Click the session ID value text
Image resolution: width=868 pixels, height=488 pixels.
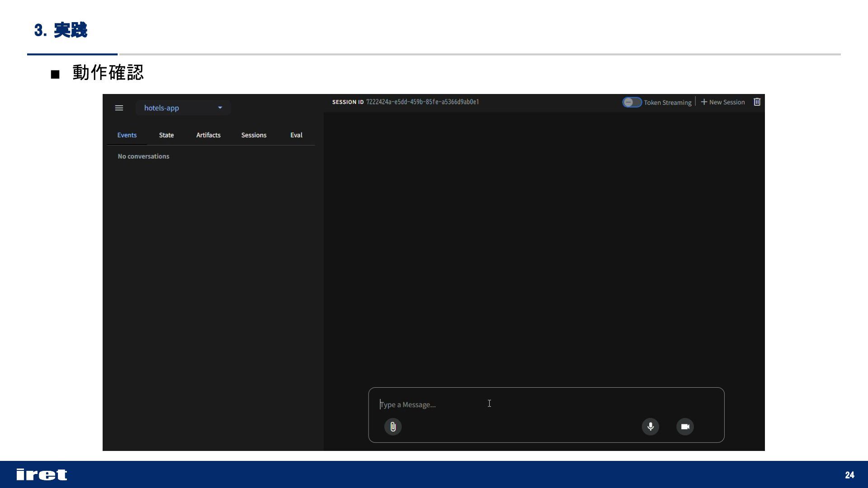[423, 102]
